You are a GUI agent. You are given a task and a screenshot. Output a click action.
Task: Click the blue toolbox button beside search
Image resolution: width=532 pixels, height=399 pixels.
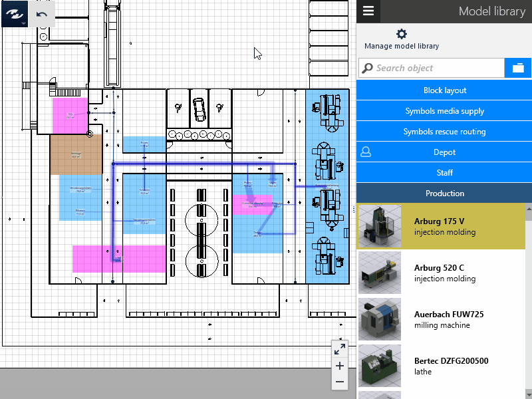tap(518, 68)
